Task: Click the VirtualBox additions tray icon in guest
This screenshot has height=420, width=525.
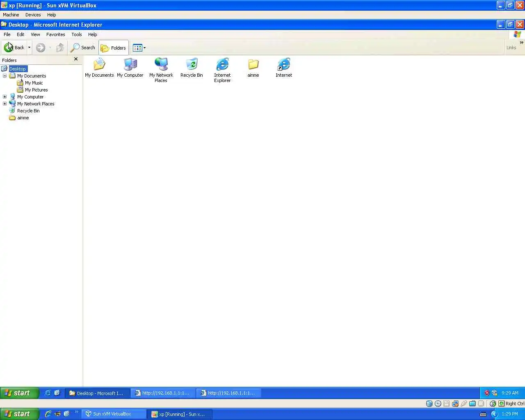Action: click(x=495, y=393)
